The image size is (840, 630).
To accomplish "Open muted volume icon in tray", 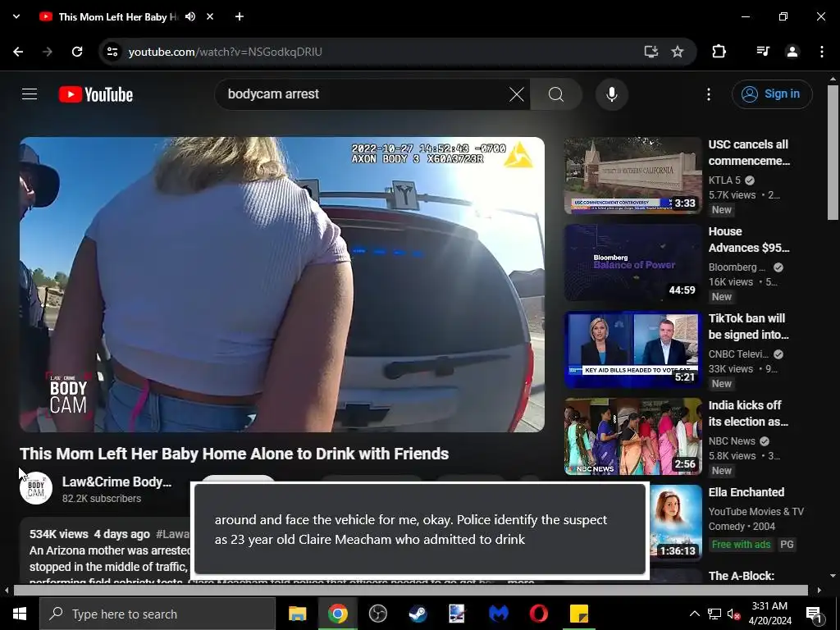I will [733, 614].
